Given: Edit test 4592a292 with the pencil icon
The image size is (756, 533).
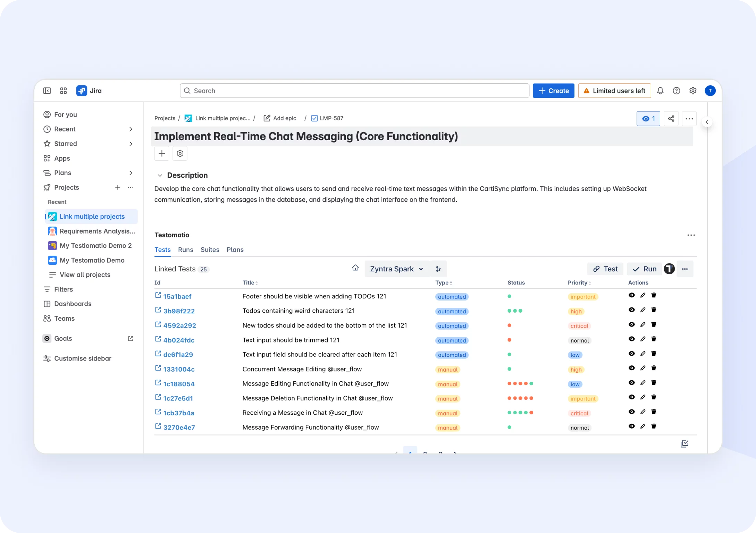Looking at the screenshot, I should tap(643, 324).
